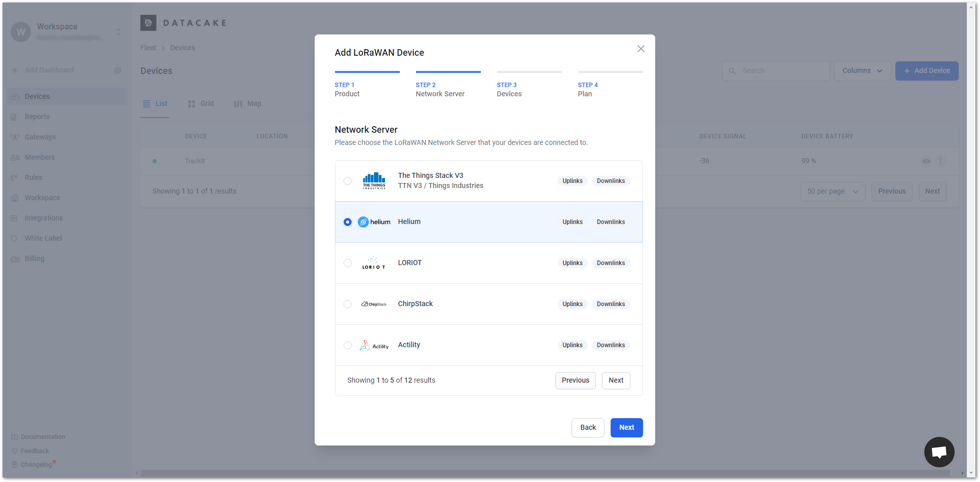Image resolution: width=980 pixels, height=482 pixels.
Task: Click the blue Next button
Action: [626, 428]
